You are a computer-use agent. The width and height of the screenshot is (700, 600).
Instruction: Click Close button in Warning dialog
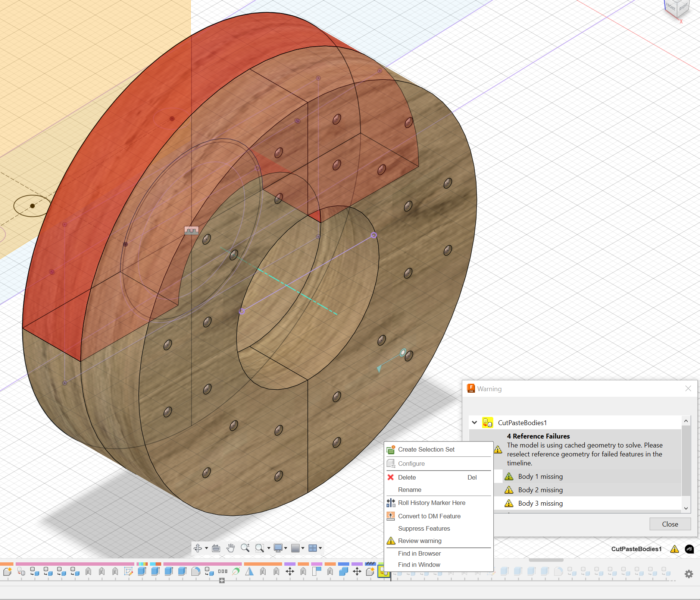pyautogui.click(x=670, y=524)
